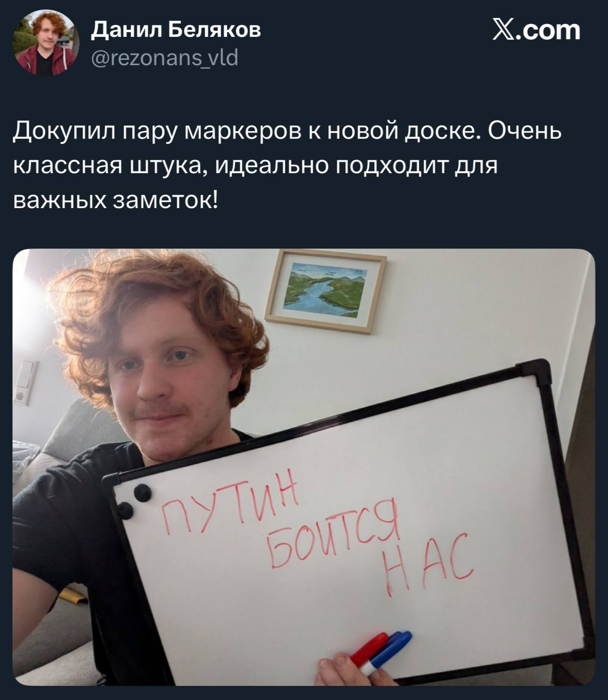
Task: Click the X.com logo
Action: tap(536, 30)
